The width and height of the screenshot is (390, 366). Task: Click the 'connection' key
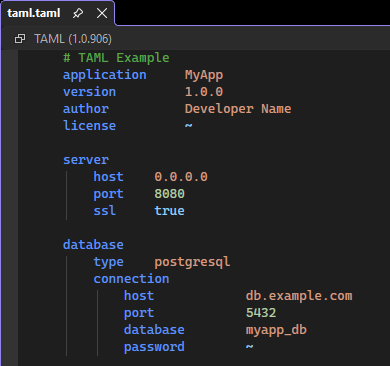[131, 279]
